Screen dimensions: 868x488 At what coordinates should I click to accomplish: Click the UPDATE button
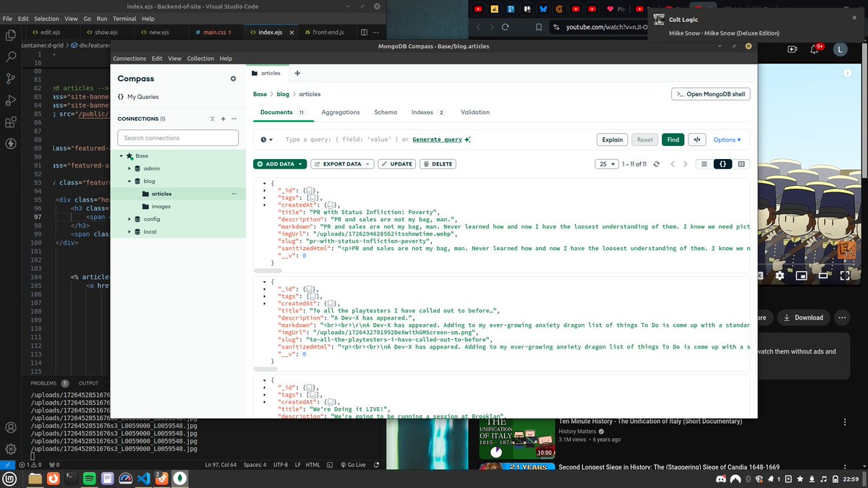(396, 164)
